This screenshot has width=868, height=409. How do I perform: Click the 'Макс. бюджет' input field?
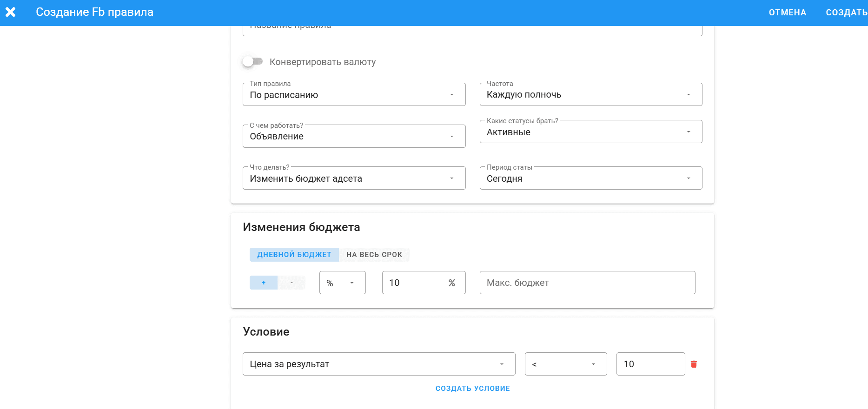(587, 283)
